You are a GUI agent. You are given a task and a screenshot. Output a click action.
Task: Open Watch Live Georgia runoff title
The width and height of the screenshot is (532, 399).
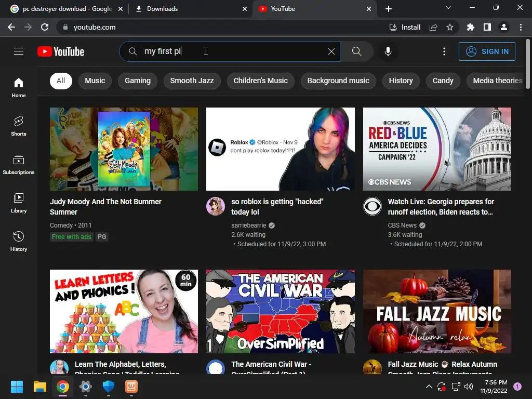441,207
